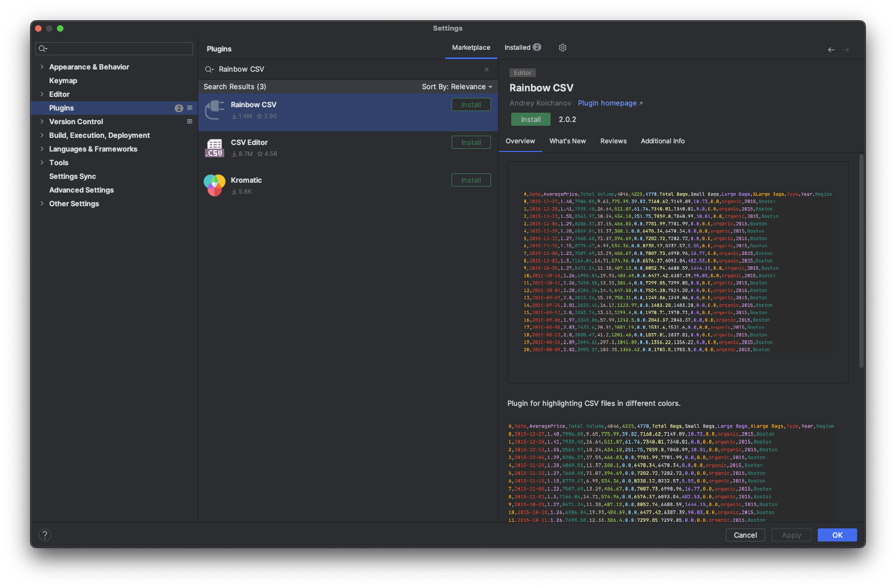Select the Kromatic plugin icon
Viewport: 896px width, 588px height.
[215, 185]
